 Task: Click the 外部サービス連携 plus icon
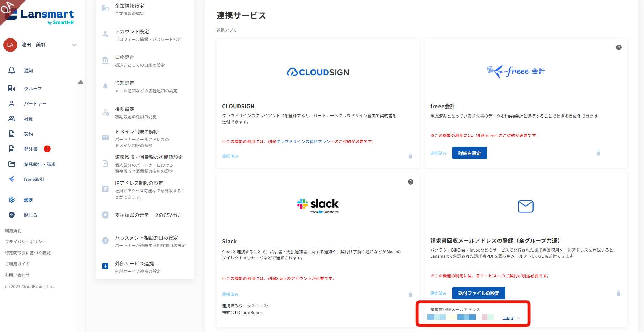point(105,266)
